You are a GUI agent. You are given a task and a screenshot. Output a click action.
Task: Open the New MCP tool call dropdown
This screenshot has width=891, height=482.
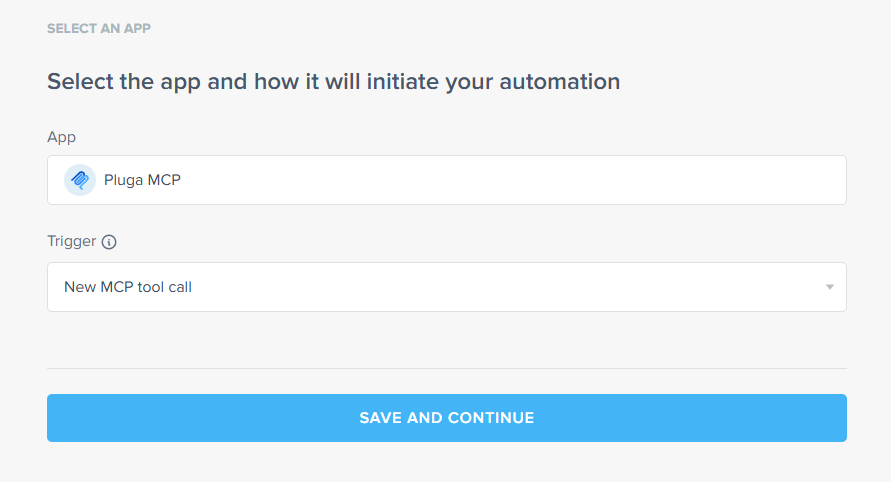tap(447, 287)
